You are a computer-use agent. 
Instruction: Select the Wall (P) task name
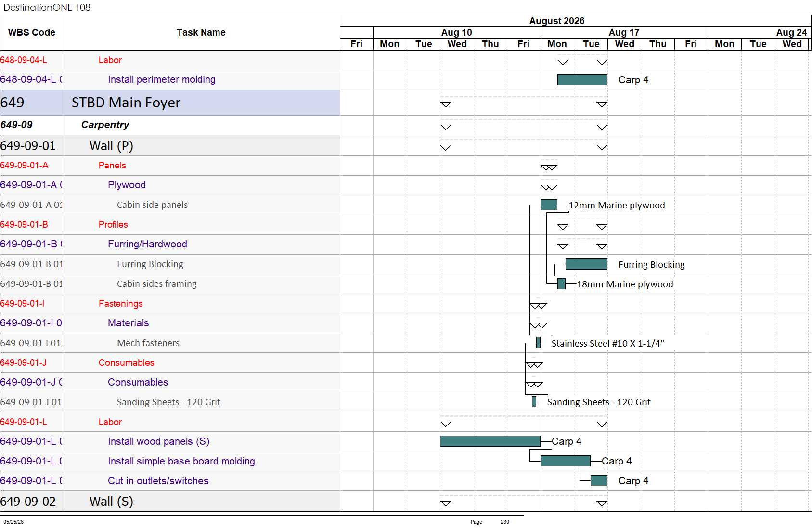tap(111, 145)
